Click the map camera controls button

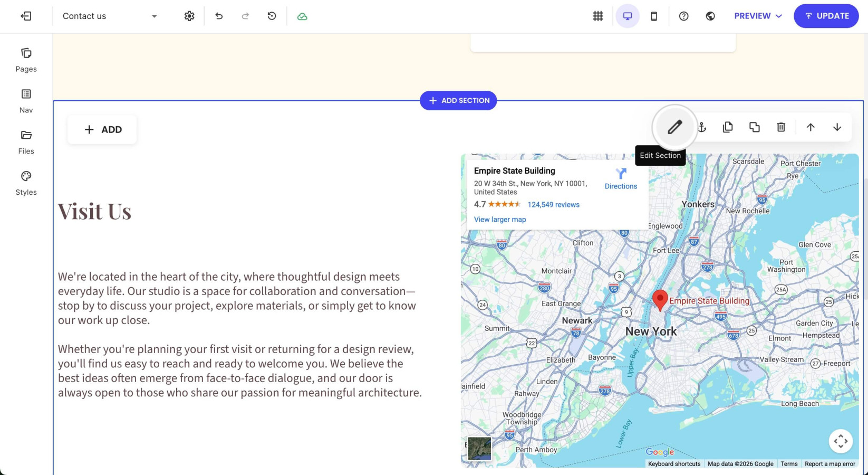pyautogui.click(x=841, y=441)
